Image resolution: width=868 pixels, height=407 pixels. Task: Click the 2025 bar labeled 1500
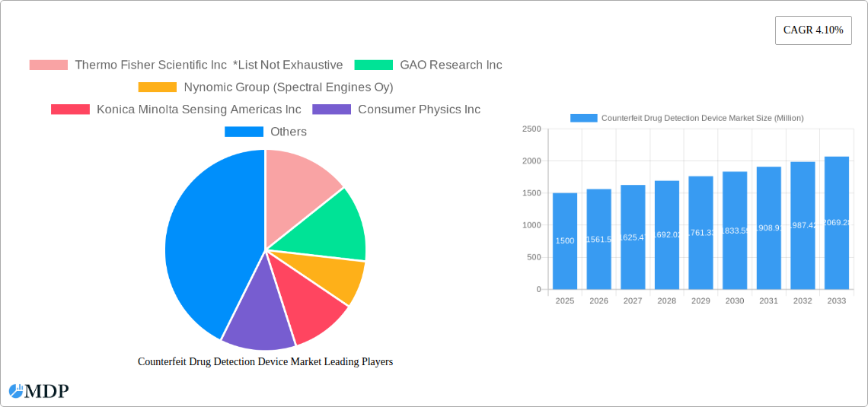click(565, 241)
